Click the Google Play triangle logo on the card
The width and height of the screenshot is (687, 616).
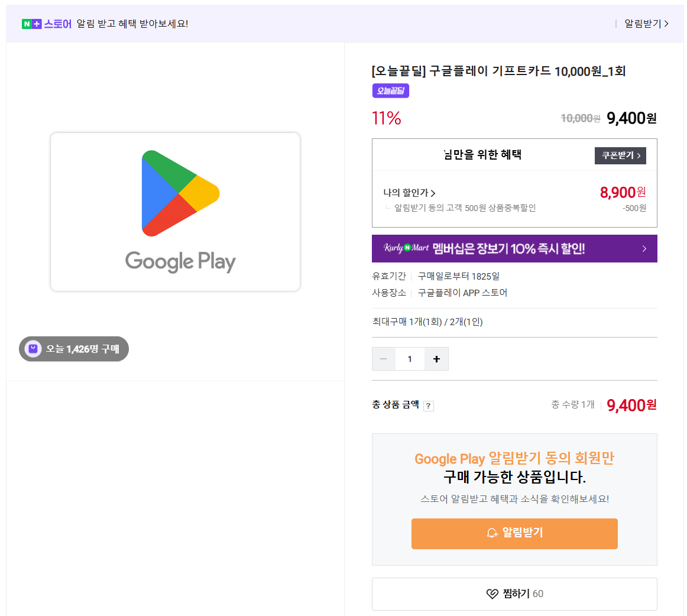click(x=179, y=193)
